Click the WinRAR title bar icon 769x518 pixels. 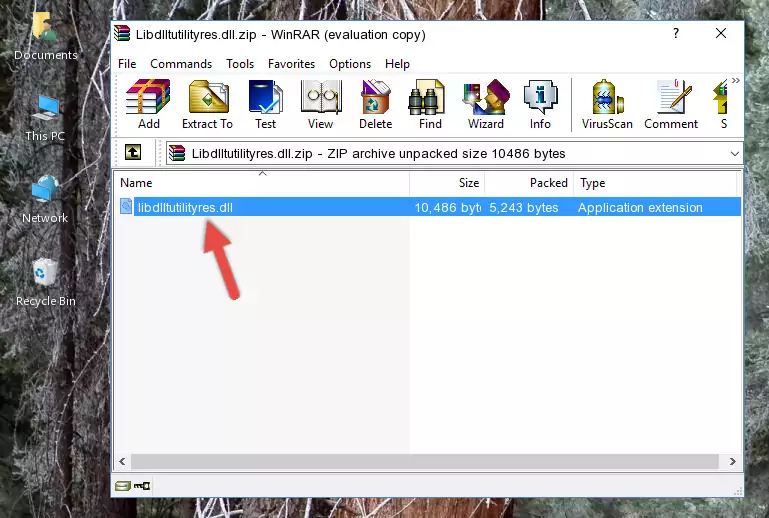coord(122,34)
